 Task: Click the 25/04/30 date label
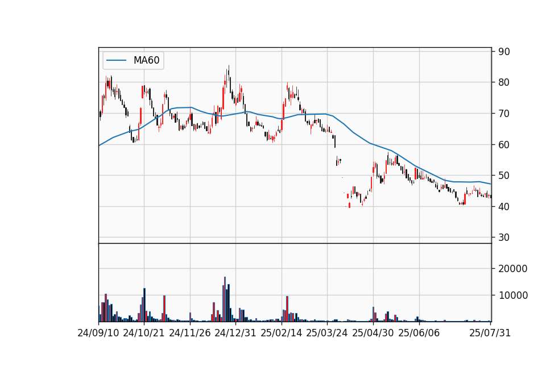pos(373,333)
